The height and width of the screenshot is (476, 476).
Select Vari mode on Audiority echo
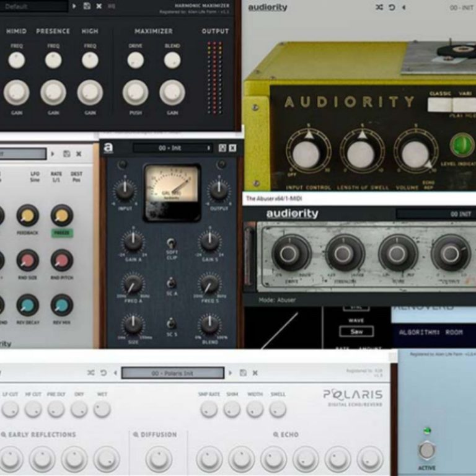tap(464, 104)
